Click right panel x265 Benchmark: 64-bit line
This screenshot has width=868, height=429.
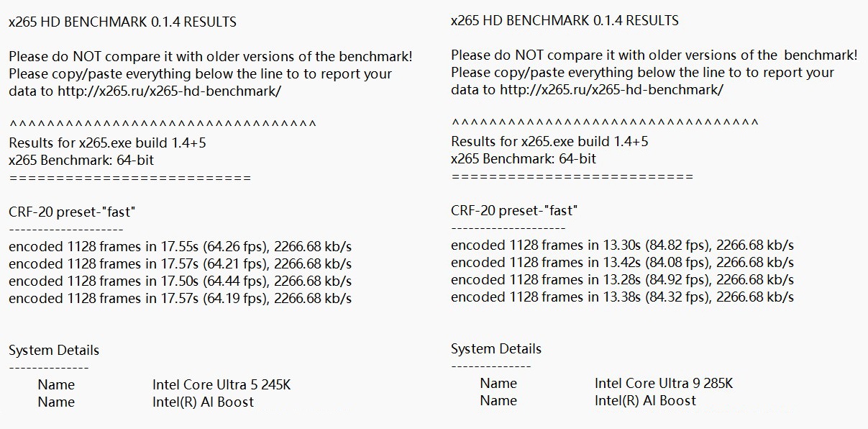click(524, 158)
